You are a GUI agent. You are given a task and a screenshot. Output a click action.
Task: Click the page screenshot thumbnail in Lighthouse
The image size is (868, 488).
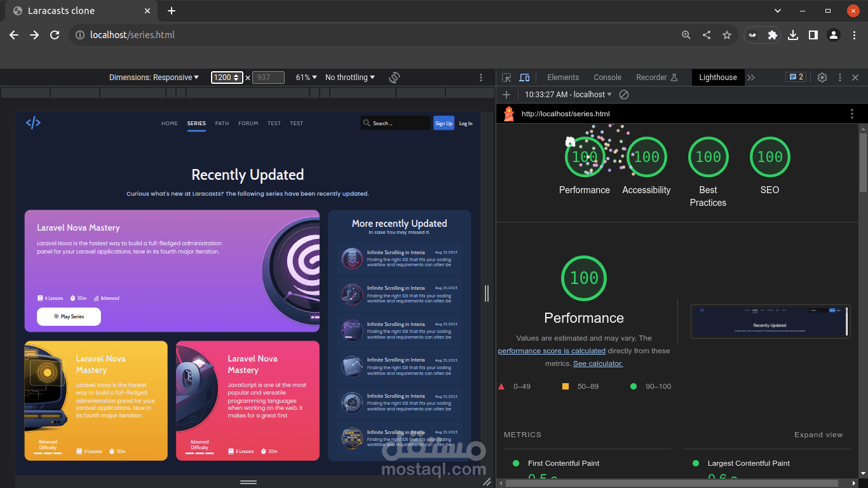[770, 321]
